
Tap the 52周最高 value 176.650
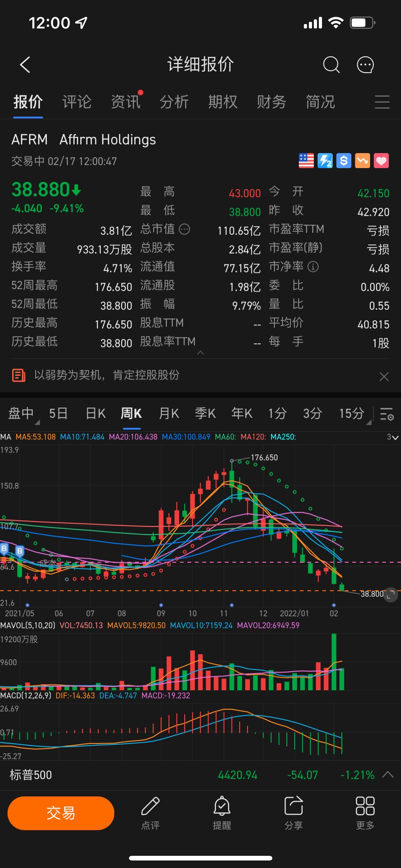[x=113, y=287]
